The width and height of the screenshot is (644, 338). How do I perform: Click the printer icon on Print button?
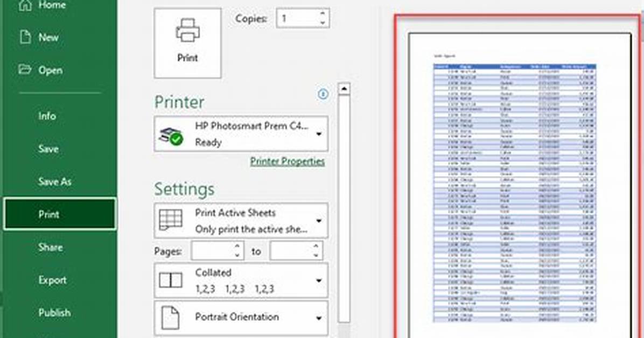[x=188, y=30]
